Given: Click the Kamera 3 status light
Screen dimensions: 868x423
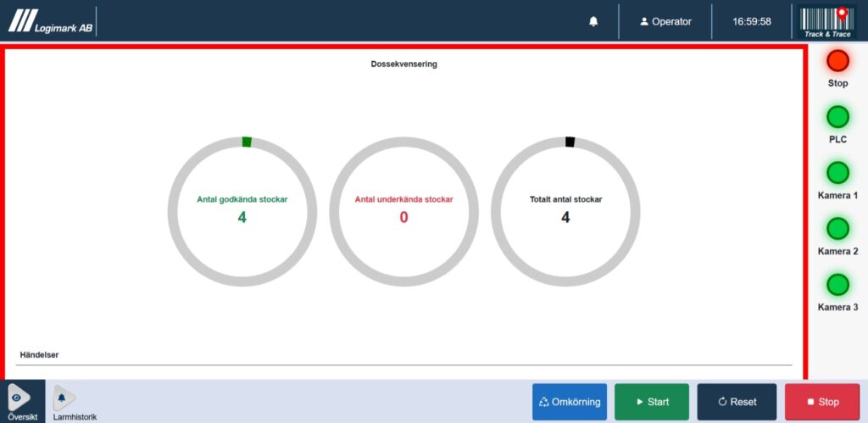Looking at the screenshot, I should [837, 285].
